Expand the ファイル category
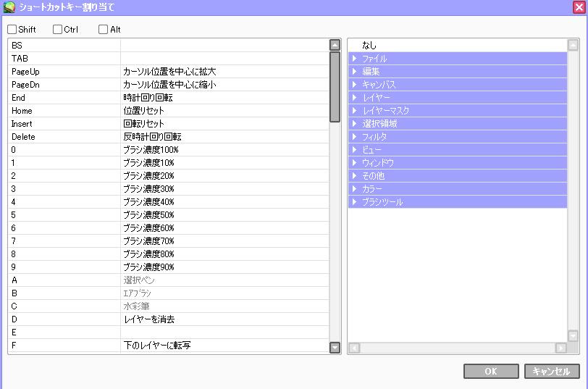 pos(354,59)
